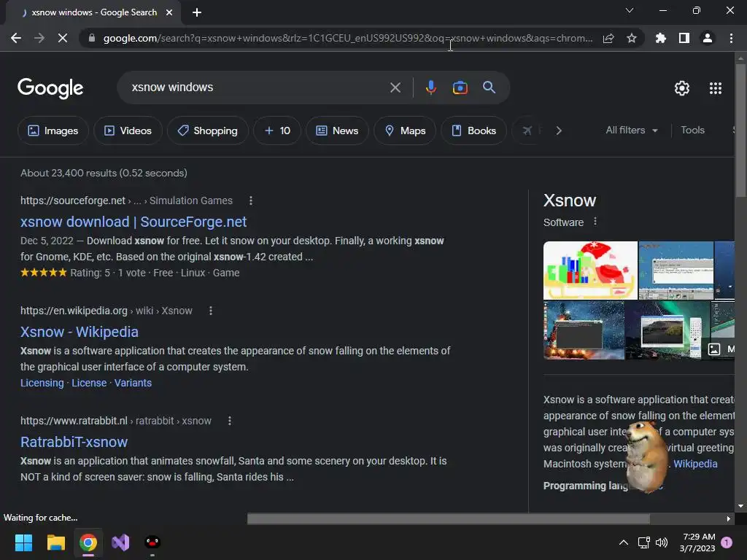Open Wikipedia link in Xsnow panel
The width and height of the screenshot is (747, 560).
coord(695,464)
